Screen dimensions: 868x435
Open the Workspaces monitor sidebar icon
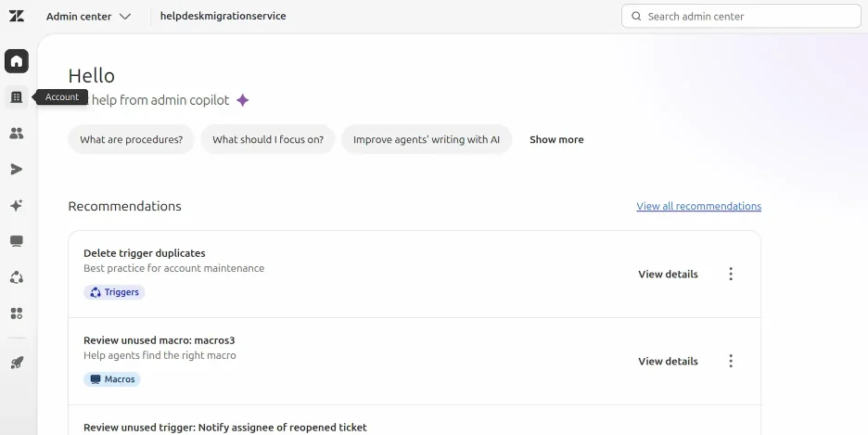coord(17,241)
